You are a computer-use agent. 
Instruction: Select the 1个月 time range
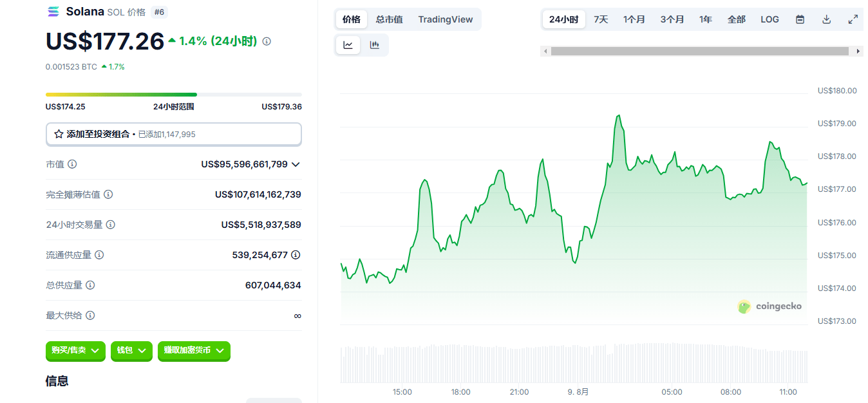pyautogui.click(x=634, y=19)
